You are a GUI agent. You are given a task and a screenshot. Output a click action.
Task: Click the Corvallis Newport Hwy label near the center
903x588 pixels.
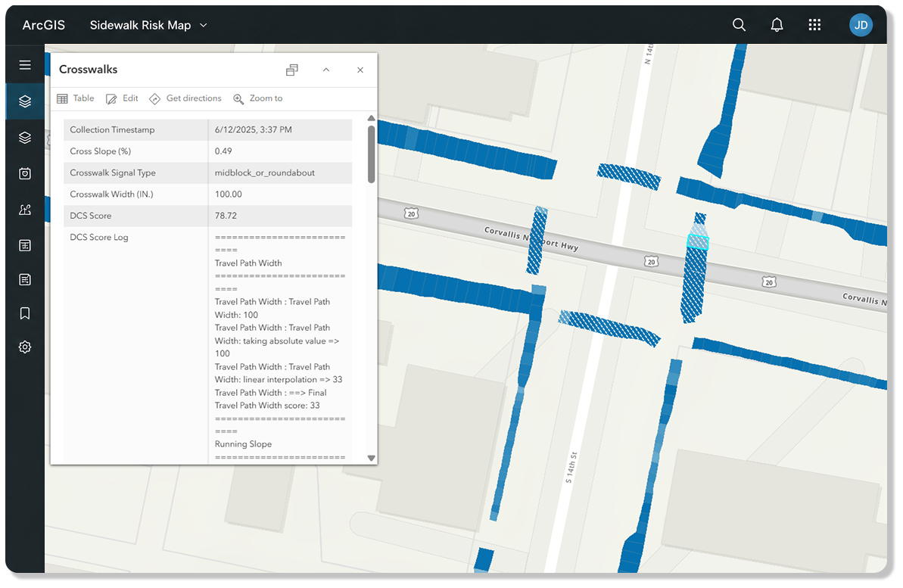coord(531,238)
